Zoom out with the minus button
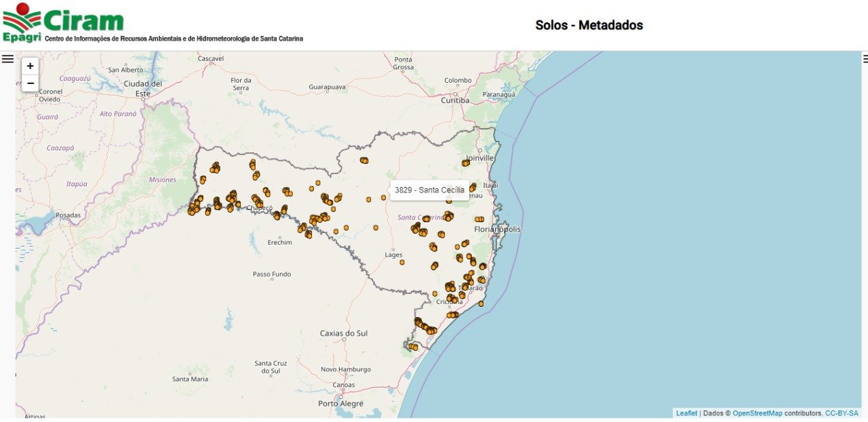This screenshot has height=422, width=868. [30, 83]
